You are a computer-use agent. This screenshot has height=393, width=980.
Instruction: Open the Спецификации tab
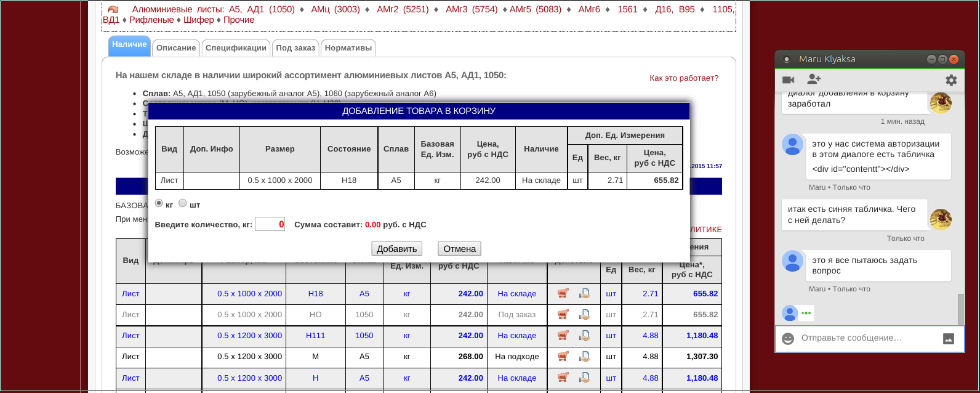point(236,48)
